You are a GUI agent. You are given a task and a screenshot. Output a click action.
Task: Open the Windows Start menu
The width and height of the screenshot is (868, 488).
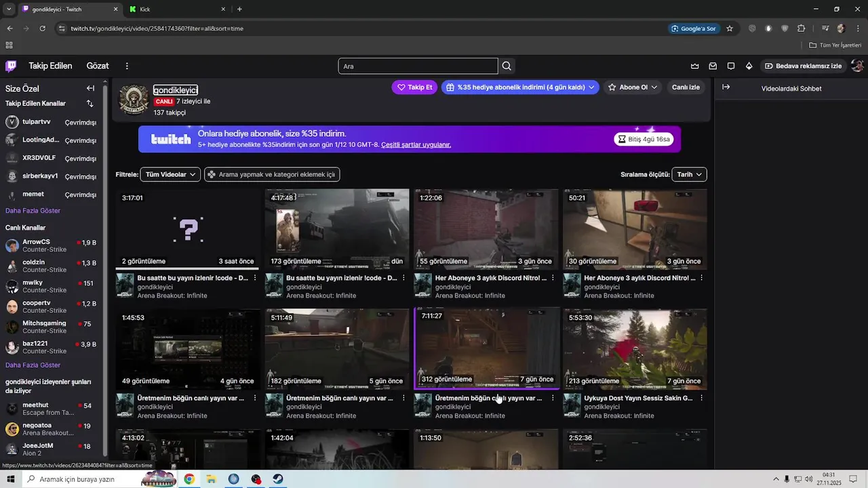(11, 479)
